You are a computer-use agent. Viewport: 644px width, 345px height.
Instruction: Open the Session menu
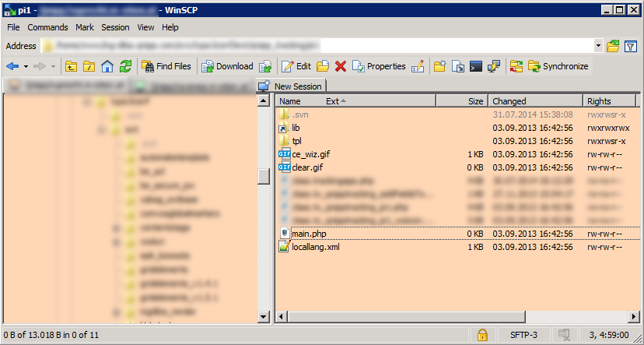coord(115,27)
